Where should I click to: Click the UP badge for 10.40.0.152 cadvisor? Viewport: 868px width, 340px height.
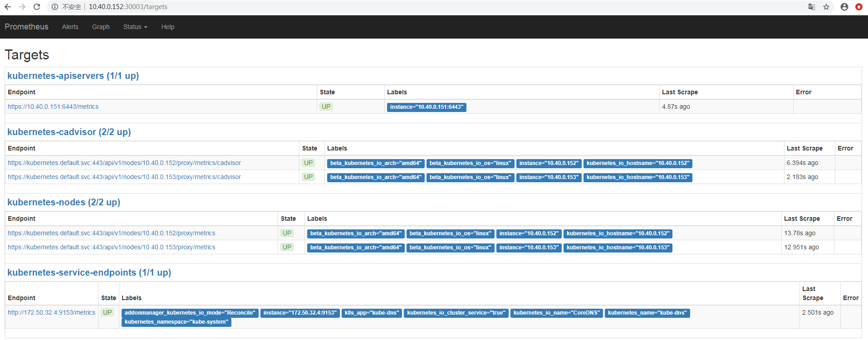(x=309, y=163)
